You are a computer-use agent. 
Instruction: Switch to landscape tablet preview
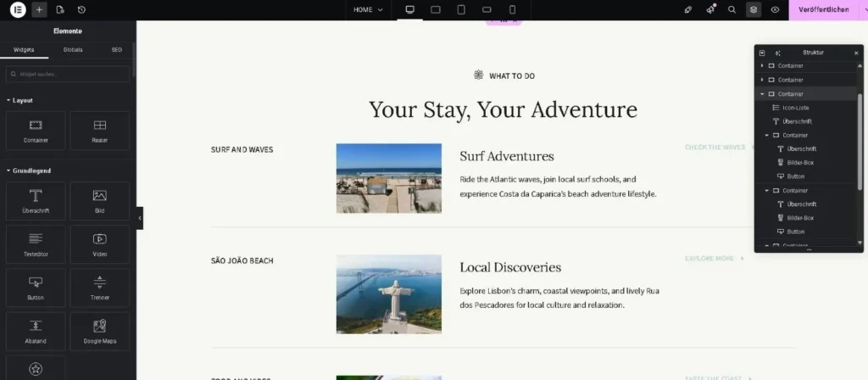click(436, 9)
